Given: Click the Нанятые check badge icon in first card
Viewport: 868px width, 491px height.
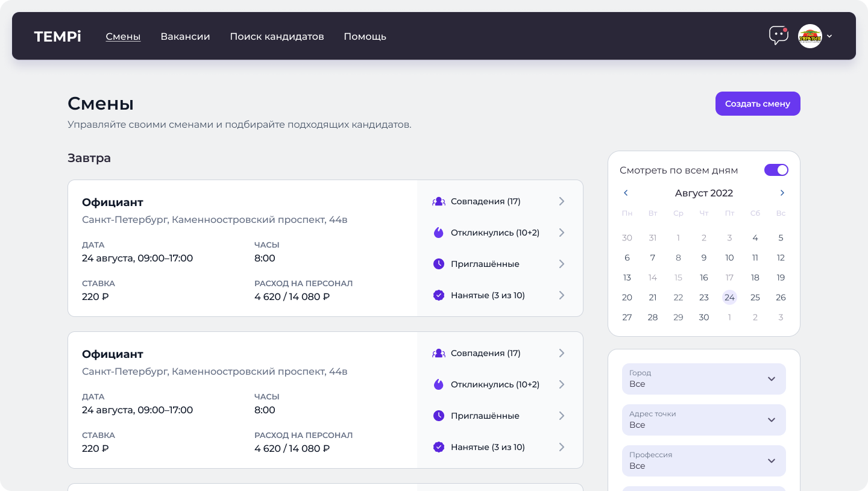Looking at the screenshot, I should [x=439, y=295].
